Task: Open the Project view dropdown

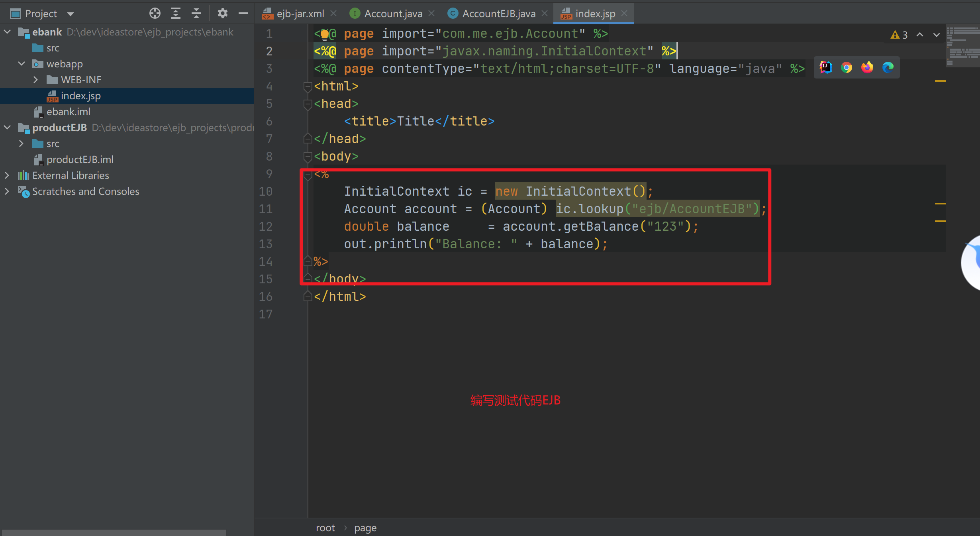Action: 71,14
